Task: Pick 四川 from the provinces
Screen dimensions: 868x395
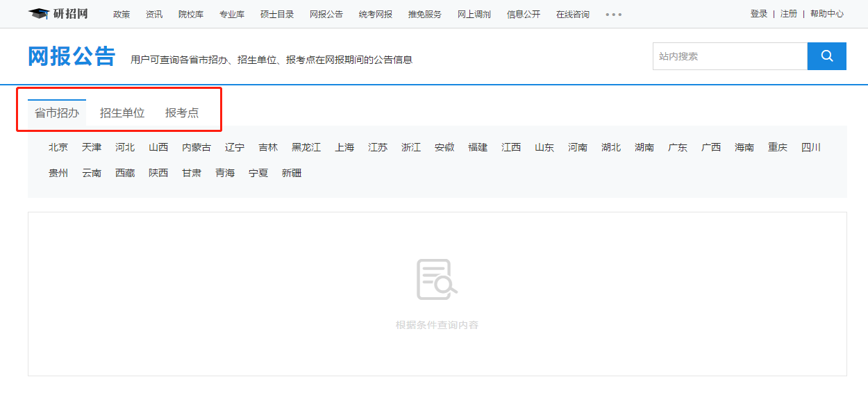Action: (x=811, y=147)
